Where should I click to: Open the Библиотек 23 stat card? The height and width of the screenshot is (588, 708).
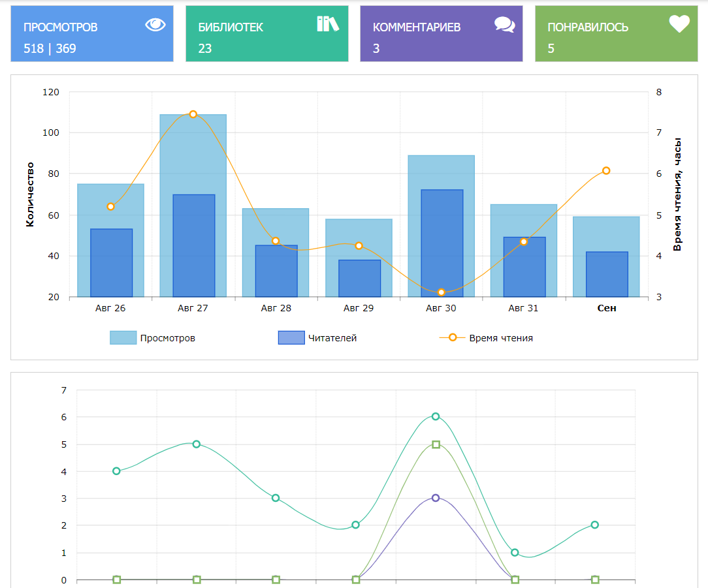pos(266,34)
